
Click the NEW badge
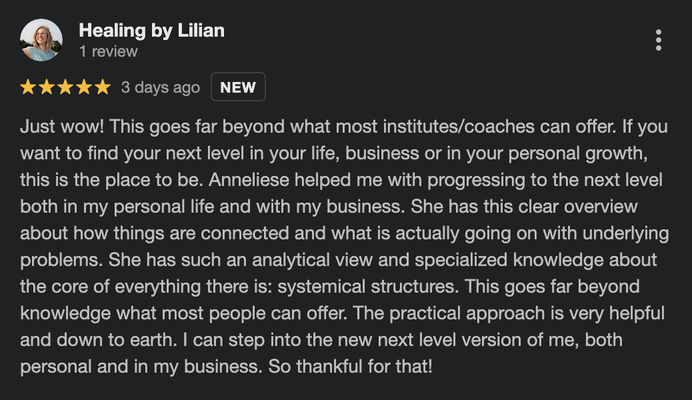click(238, 87)
